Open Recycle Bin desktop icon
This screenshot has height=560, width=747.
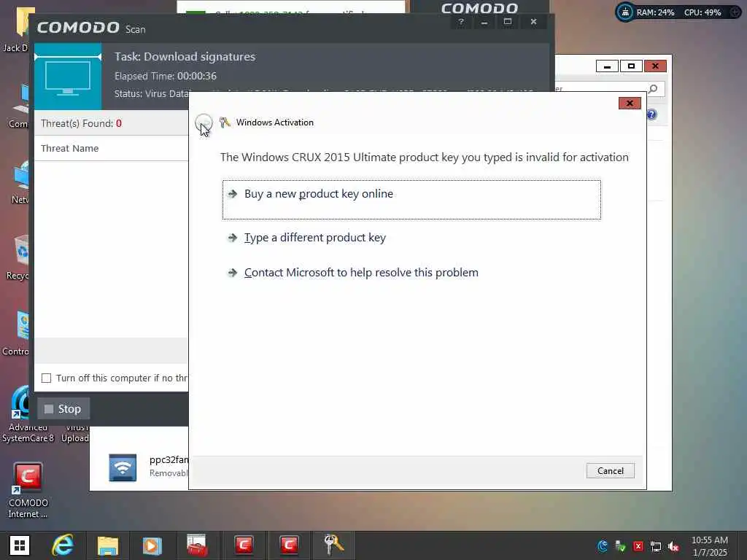pyautogui.click(x=18, y=257)
